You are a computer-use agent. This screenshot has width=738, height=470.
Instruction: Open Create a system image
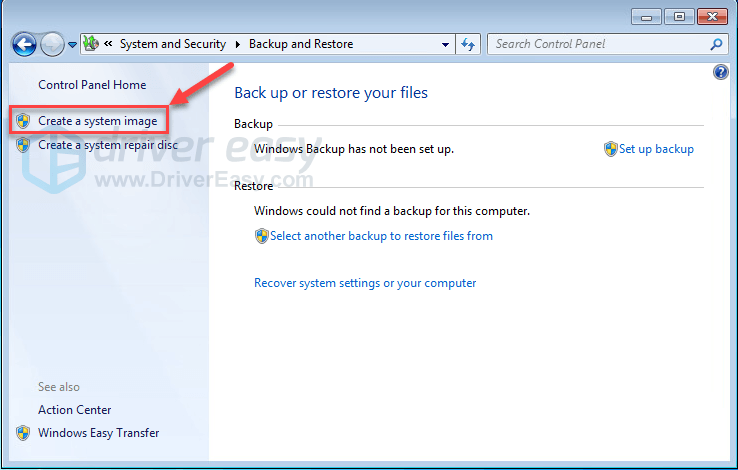pyautogui.click(x=98, y=121)
